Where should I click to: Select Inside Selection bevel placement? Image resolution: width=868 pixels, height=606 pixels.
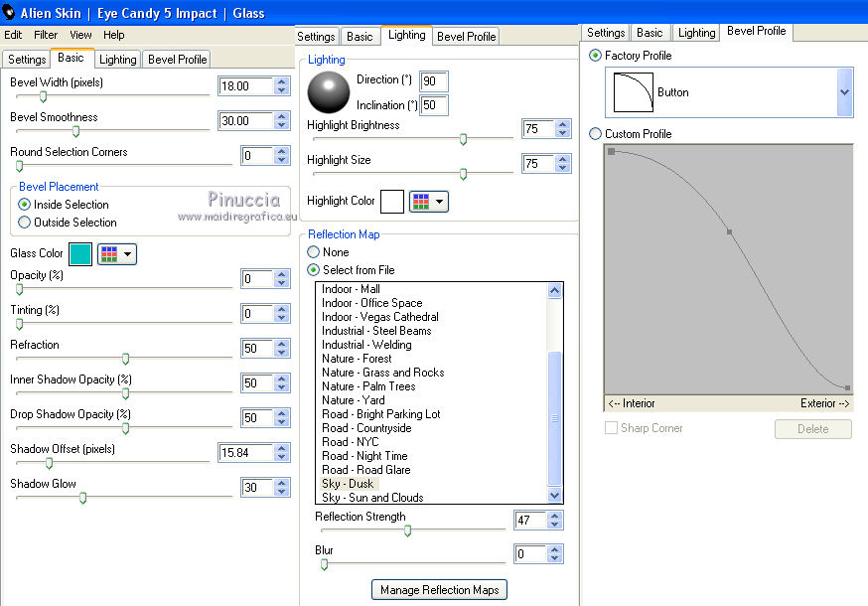coord(24,205)
